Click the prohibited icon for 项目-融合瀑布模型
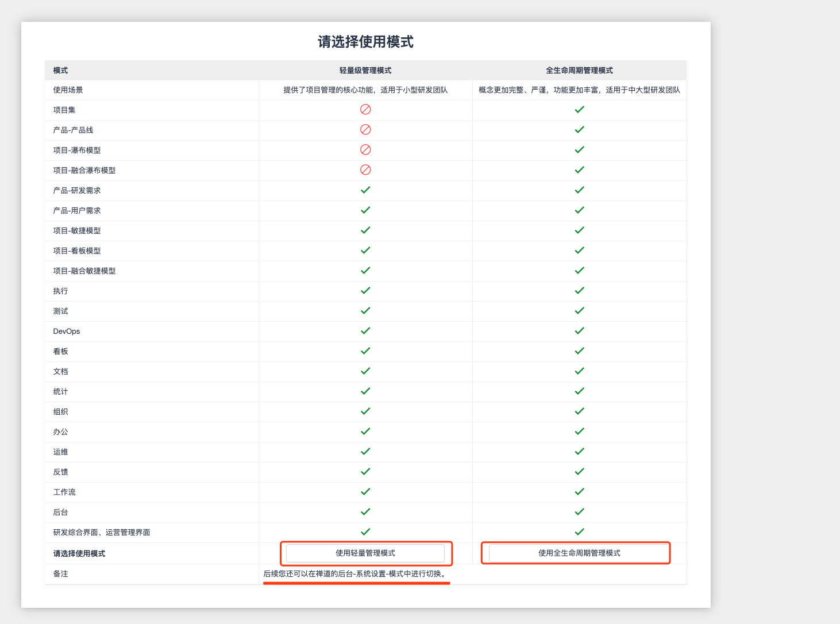Screen dimensions: 840x624 point(365,170)
